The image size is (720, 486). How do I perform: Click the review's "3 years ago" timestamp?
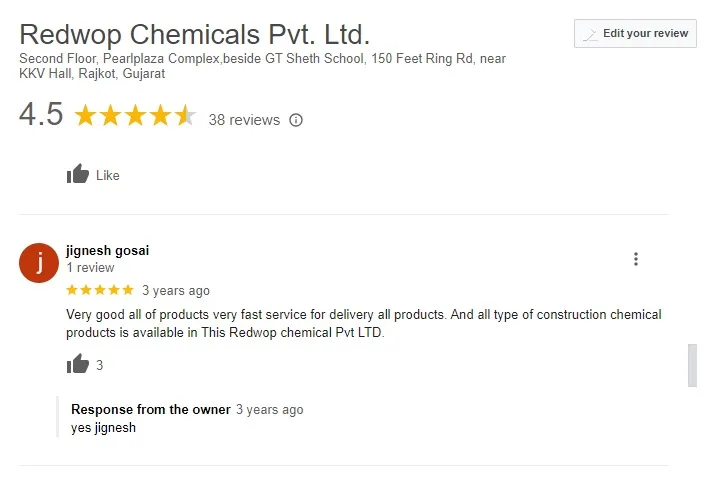click(176, 291)
